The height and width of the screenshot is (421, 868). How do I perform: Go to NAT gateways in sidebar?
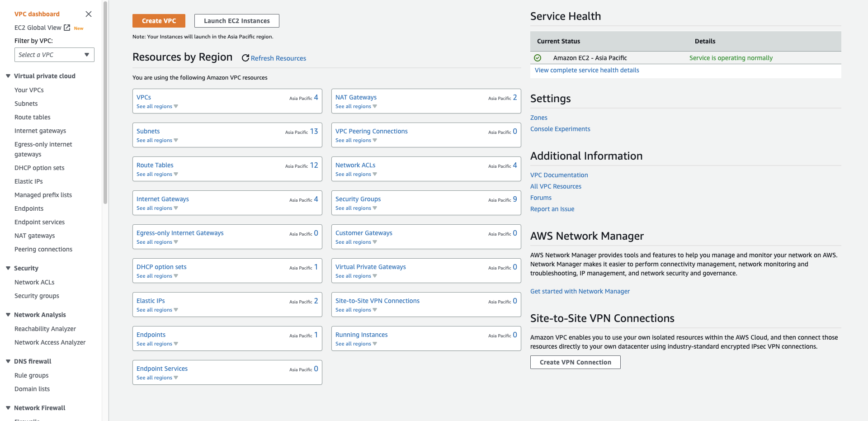34,236
